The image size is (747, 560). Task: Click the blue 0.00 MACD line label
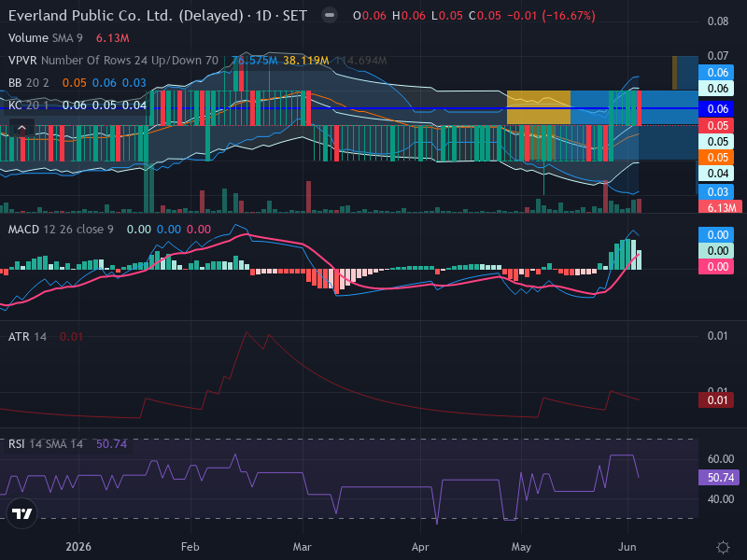coord(716,235)
